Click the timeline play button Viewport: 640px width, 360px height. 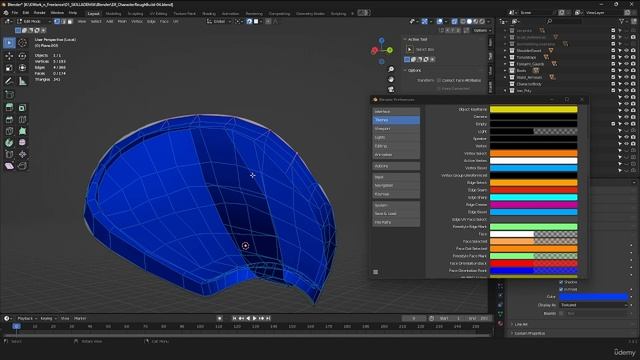coord(255,318)
